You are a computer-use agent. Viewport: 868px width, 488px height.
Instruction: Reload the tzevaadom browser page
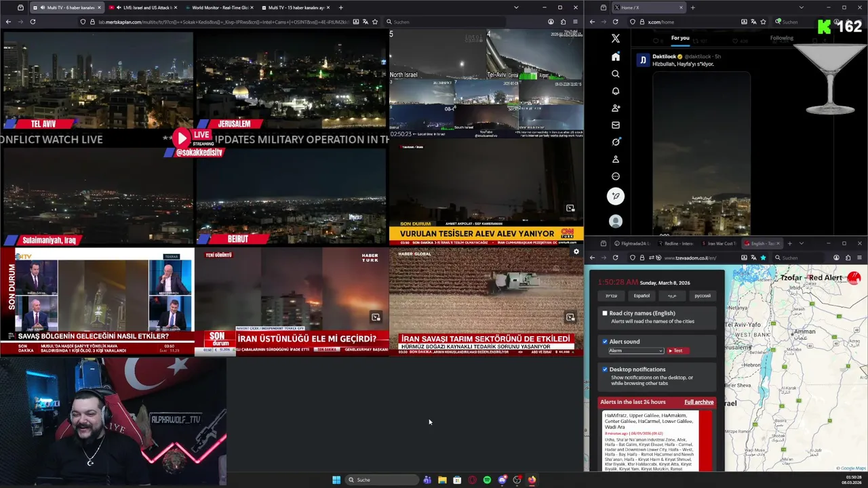coord(616,258)
